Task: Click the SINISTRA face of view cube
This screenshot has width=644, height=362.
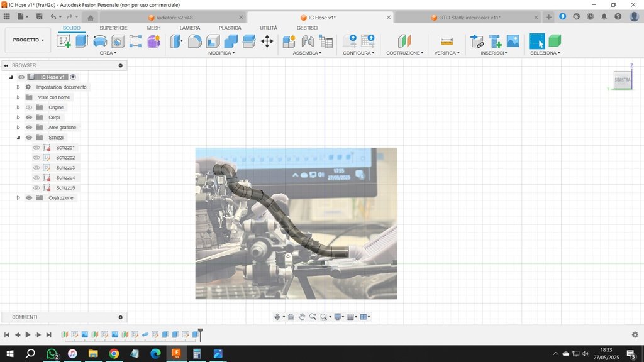Action: (x=622, y=80)
